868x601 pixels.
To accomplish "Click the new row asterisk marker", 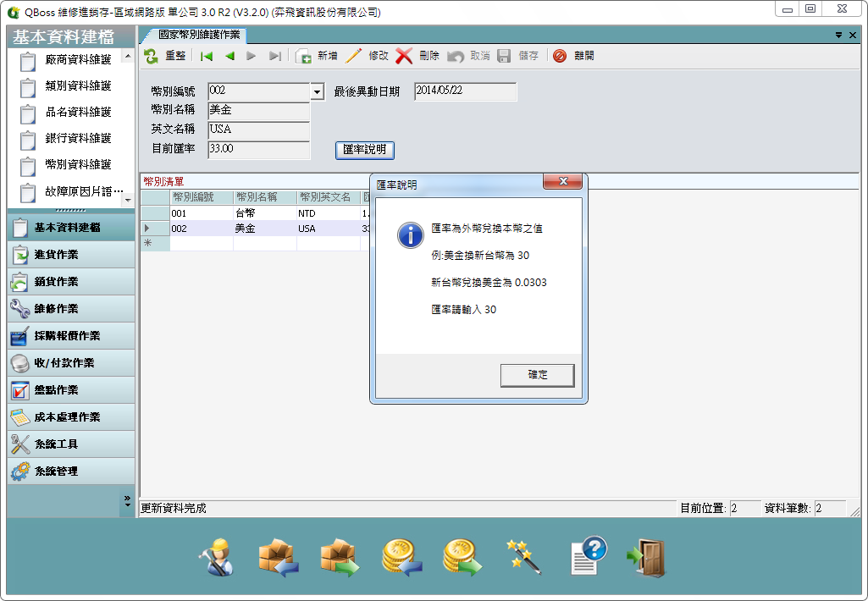I will (x=148, y=243).
